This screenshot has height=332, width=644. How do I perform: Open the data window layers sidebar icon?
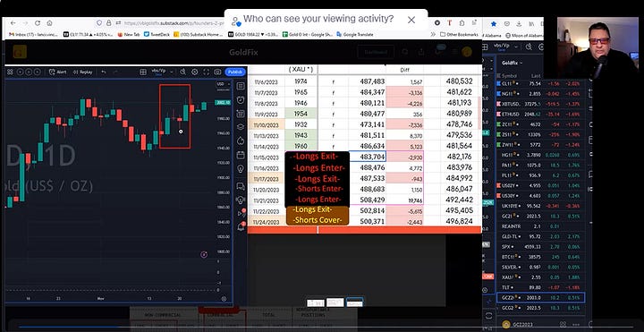(x=241, y=127)
